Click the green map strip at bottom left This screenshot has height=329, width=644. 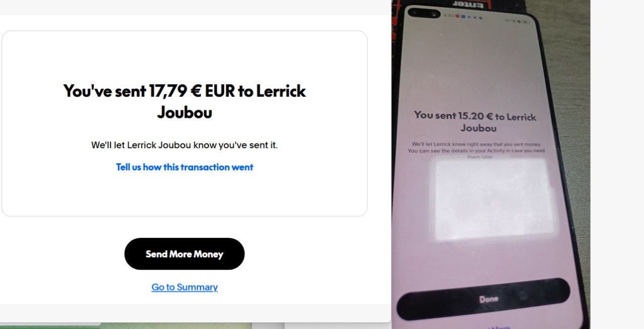click(126, 325)
